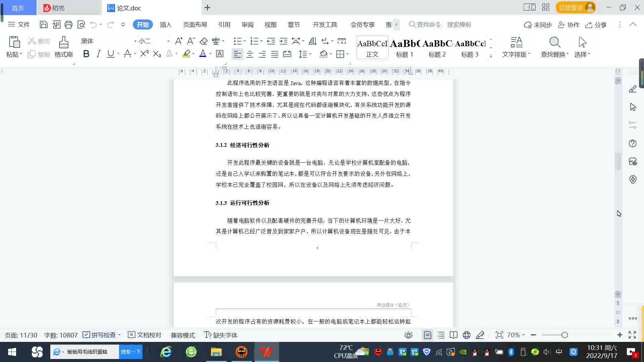Toggle eye protection mode icon in status bar
The image size is (644, 362).
[x=409, y=335]
